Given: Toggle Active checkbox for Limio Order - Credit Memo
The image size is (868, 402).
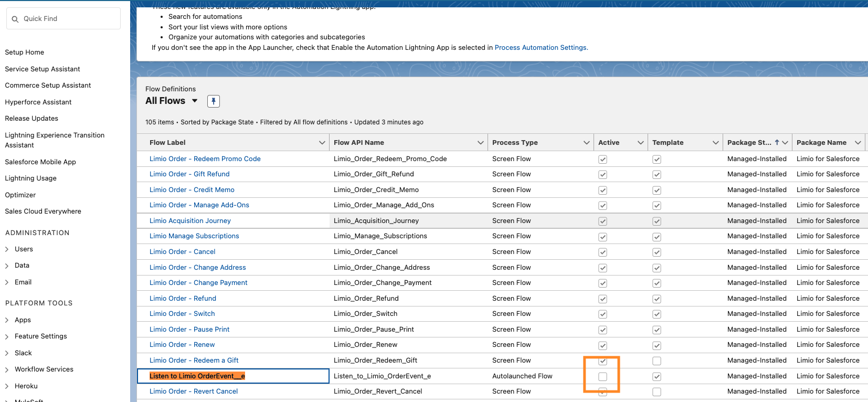Looking at the screenshot, I should [x=602, y=190].
